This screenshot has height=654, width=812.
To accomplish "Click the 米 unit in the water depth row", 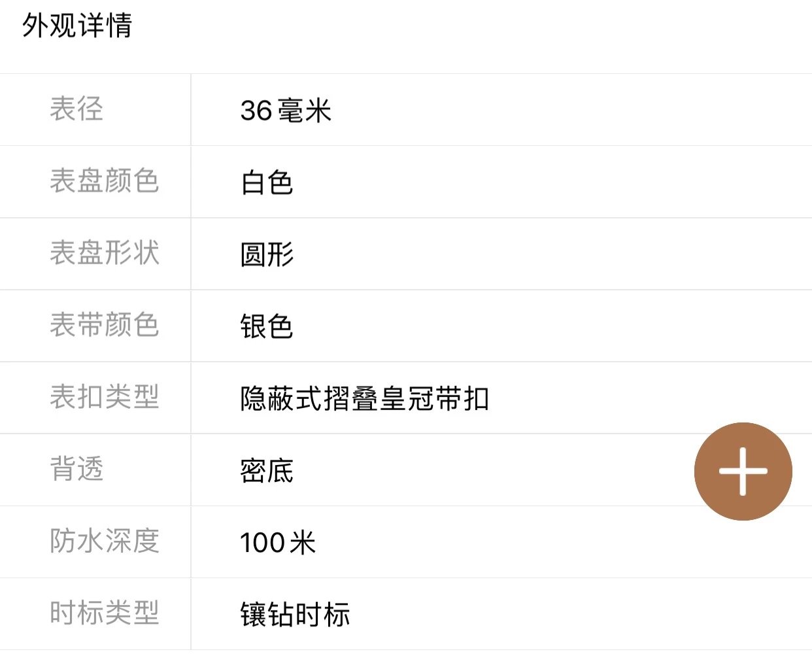I will point(303,543).
